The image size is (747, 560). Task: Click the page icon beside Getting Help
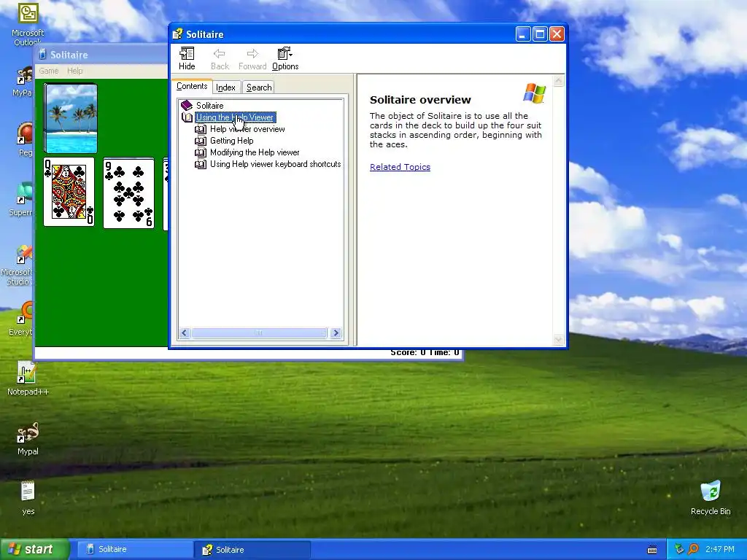[201, 141]
